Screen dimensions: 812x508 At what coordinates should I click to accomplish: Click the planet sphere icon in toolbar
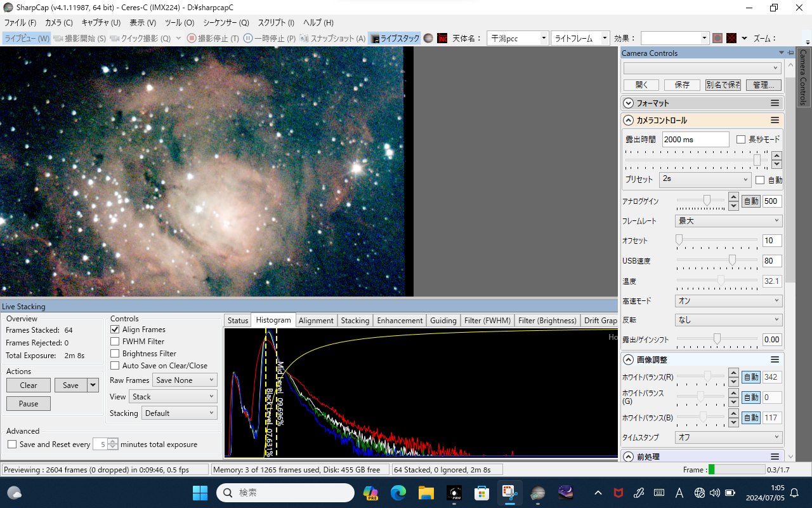coord(428,38)
